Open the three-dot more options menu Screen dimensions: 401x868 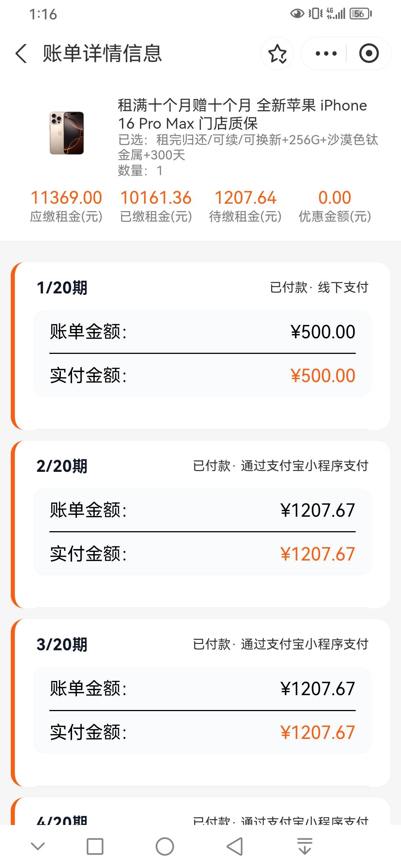[x=326, y=54]
